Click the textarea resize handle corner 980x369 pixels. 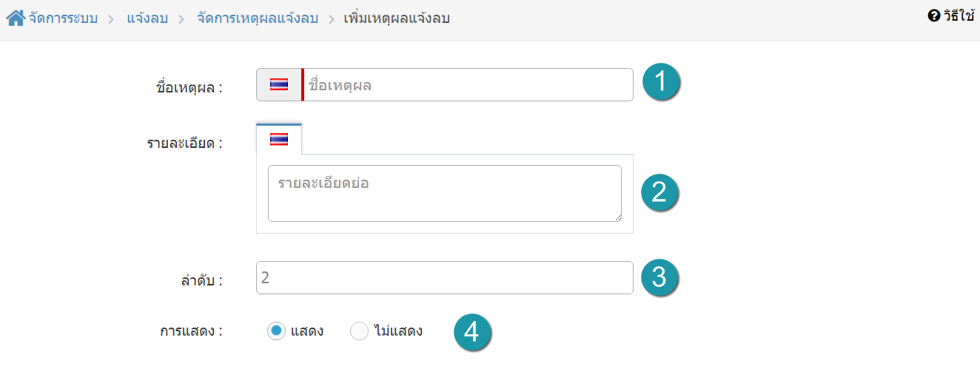(x=617, y=217)
